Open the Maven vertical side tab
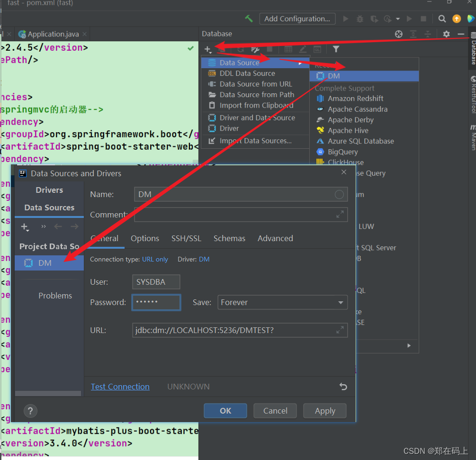The height and width of the screenshot is (460, 476). [x=473, y=136]
